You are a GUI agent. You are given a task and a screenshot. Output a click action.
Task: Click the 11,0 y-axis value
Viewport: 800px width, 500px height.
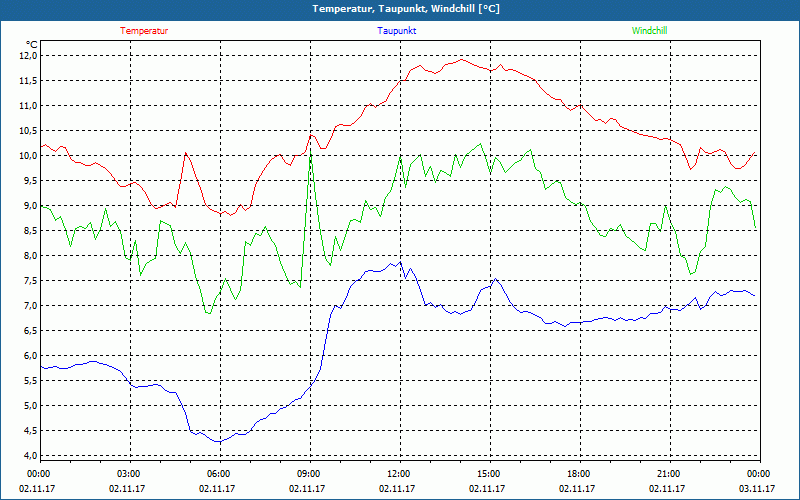click(29, 106)
